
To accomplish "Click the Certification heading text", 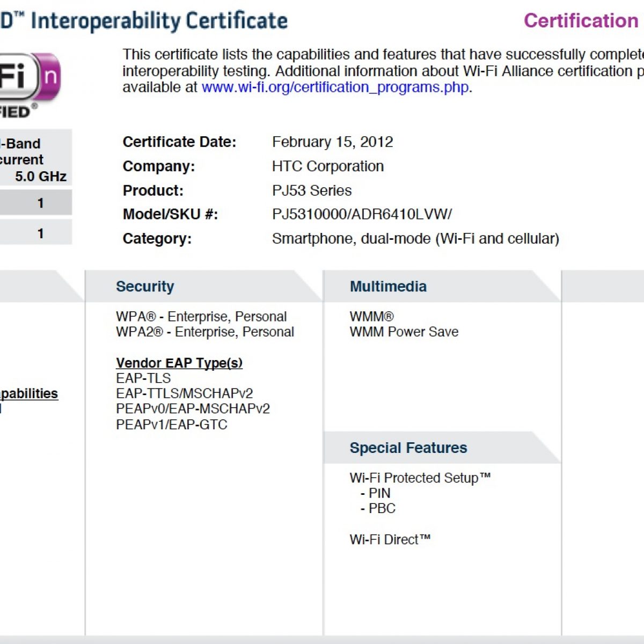I will [581, 21].
